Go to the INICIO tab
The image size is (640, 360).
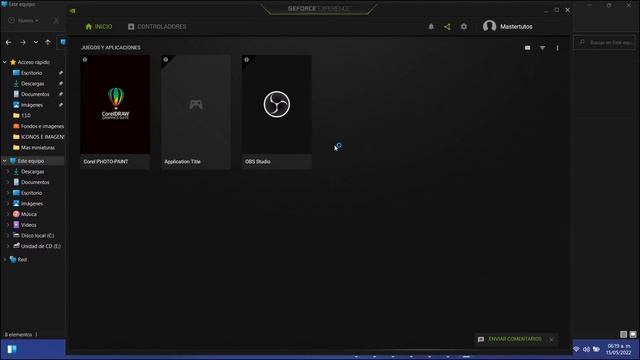tap(99, 27)
